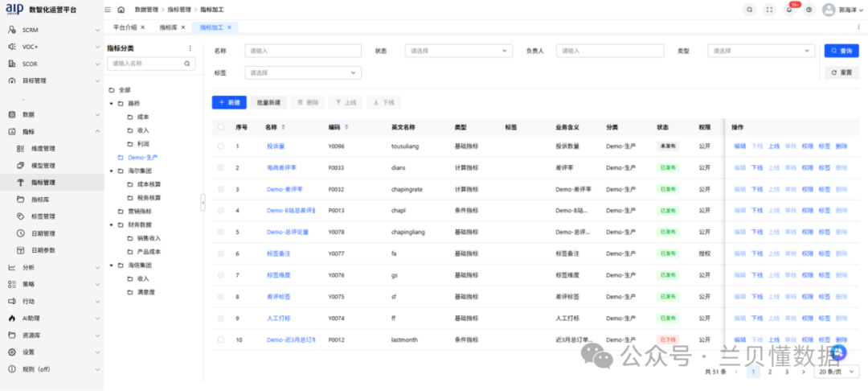Collapse the 路桥 tree node
868x391 pixels.
[x=111, y=104]
